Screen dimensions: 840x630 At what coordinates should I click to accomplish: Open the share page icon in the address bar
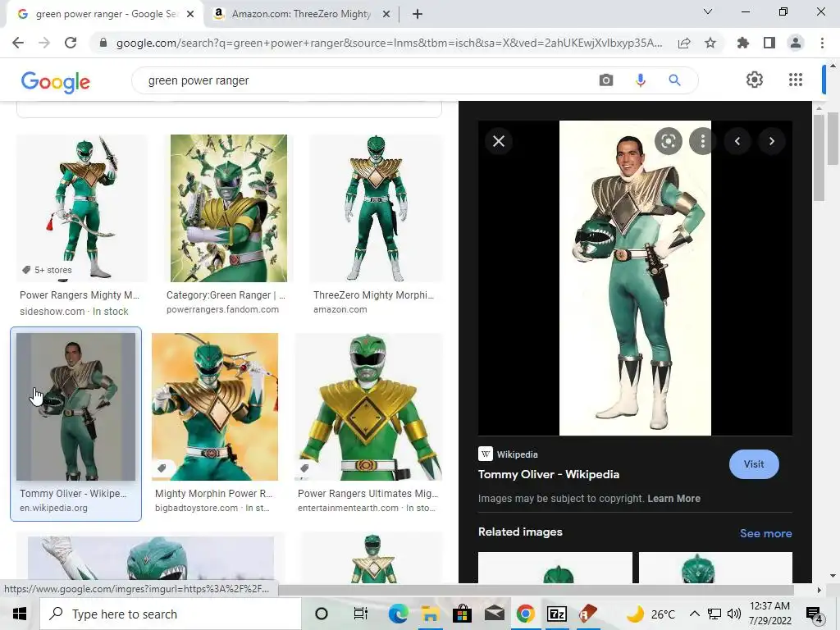(684, 43)
